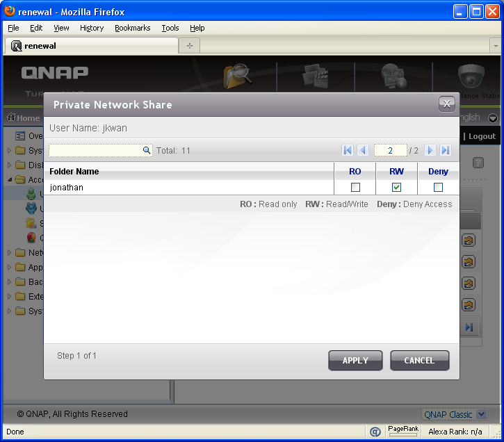
Task: Click the CANCEL button
Action: click(419, 361)
